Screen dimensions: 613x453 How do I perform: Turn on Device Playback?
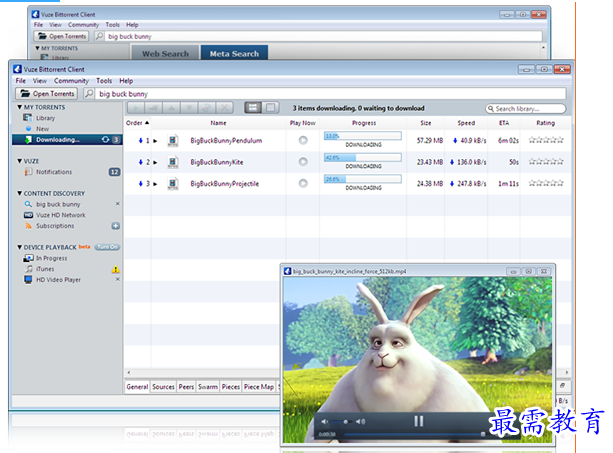pyautogui.click(x=107, y=247)
